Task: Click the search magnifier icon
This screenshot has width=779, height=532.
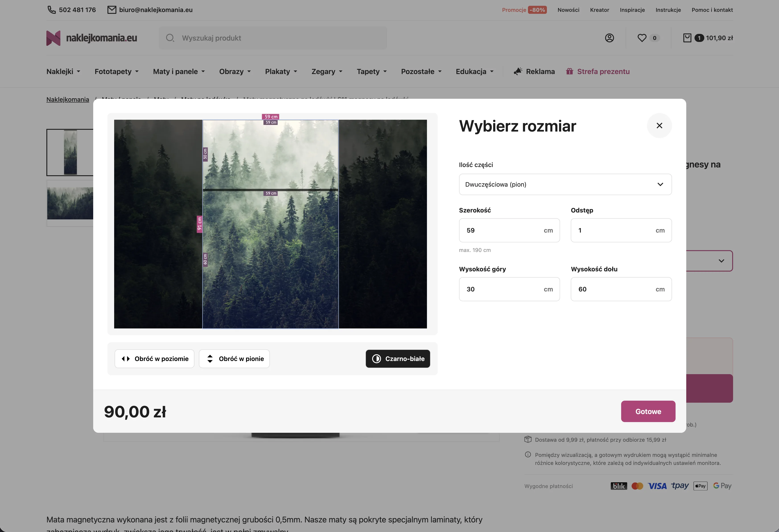Action: click(x=170, y=38)
